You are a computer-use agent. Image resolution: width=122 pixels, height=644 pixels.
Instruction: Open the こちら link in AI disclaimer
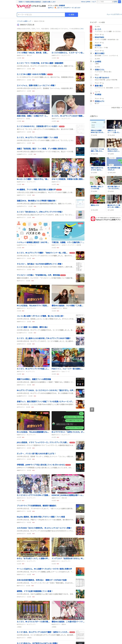point(82,29)
